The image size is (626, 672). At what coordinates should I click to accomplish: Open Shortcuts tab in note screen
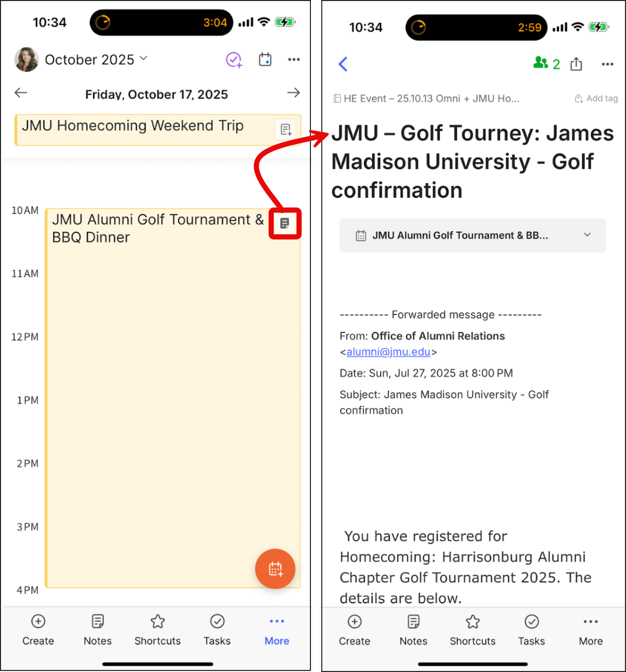click(473, 630)
